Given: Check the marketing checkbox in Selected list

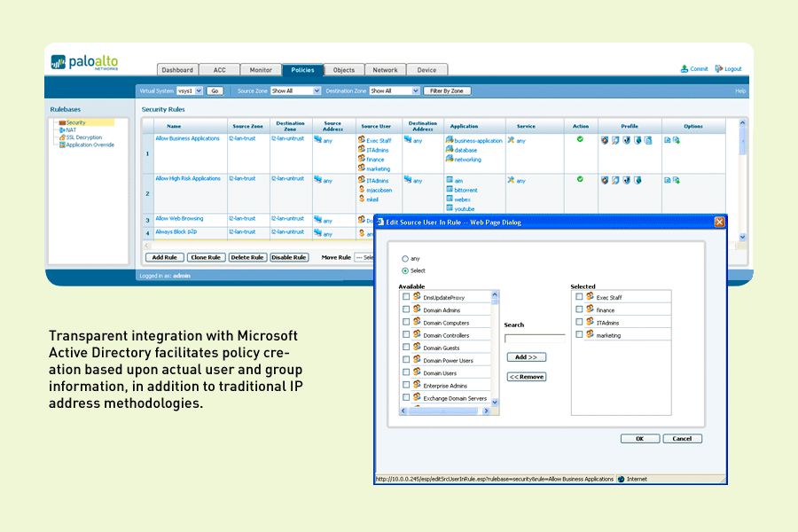Looking at the screenshot, I should (579, 335).
